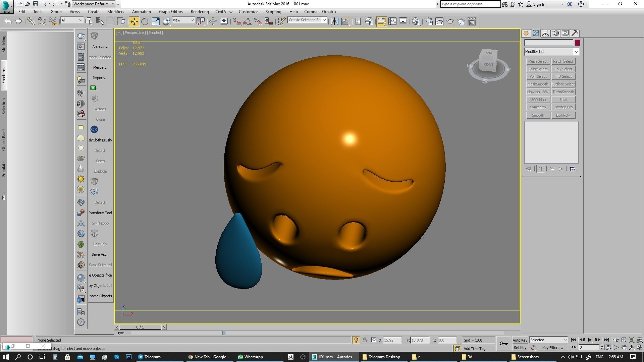Click the TurboSmooth modifier button
Screen dimensions: 644x362
563,92
